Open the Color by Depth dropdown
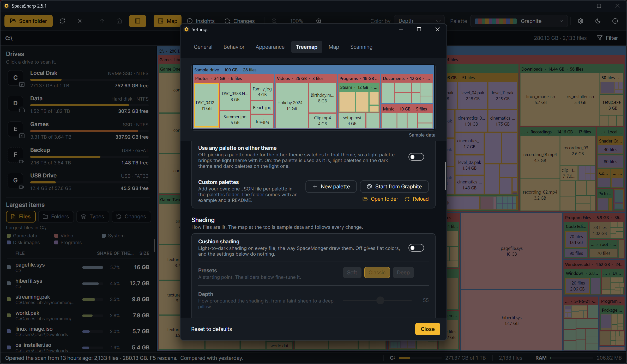 419,21
